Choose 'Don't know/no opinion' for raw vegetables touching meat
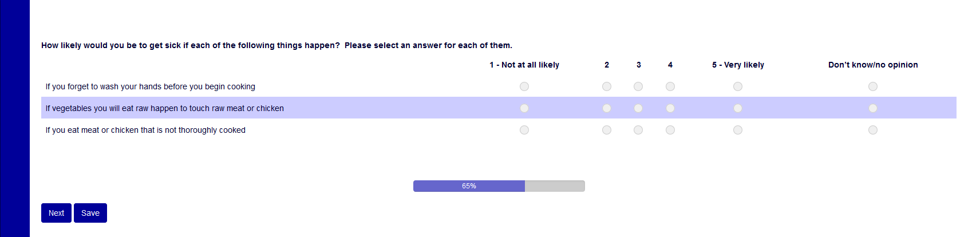This screenshot has width=980, height=237. pos(873,108)
